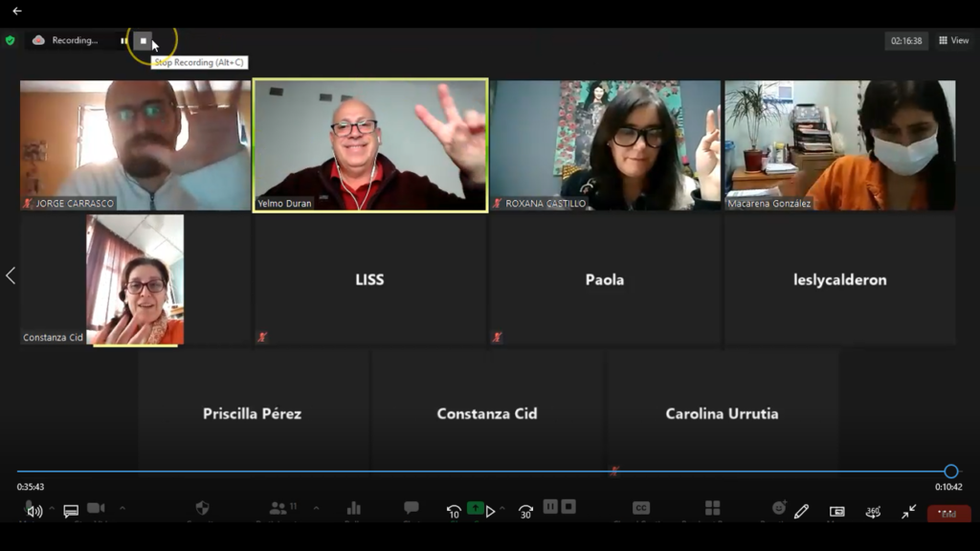
Task: Skip back 10 seconds
Action: tap(454, 512)
